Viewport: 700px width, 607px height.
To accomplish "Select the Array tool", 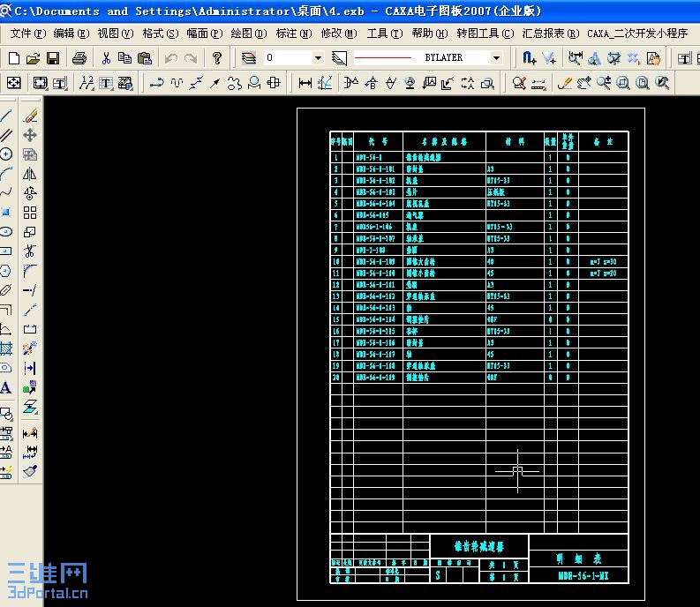I will [x=30, y=213].
